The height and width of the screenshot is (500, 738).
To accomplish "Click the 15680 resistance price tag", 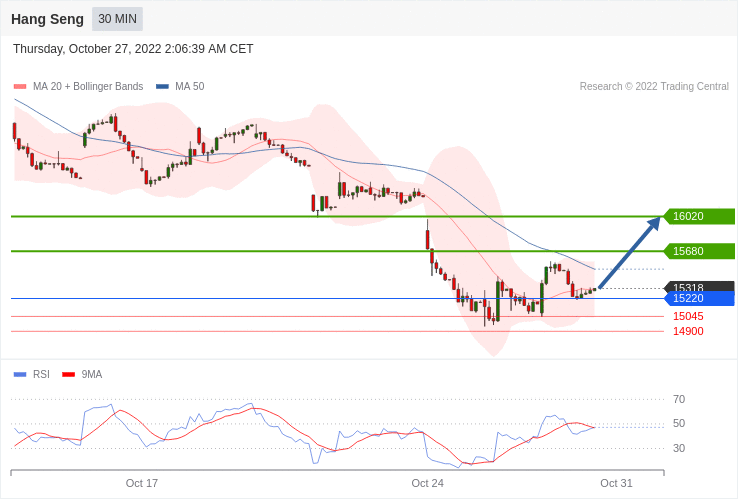I will point(699,251).
